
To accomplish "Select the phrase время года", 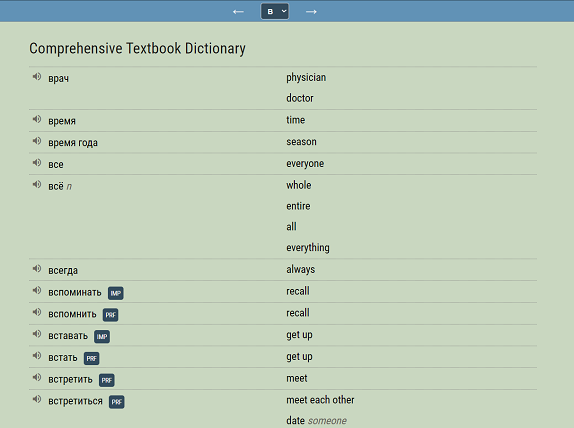I will [73, 143].
